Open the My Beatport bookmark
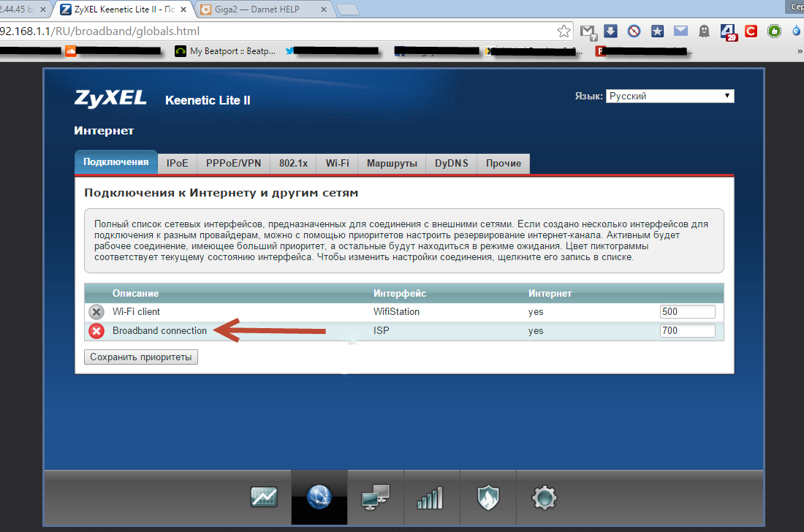This screenshot has width=804, height=532. click(x=225, y=50)
